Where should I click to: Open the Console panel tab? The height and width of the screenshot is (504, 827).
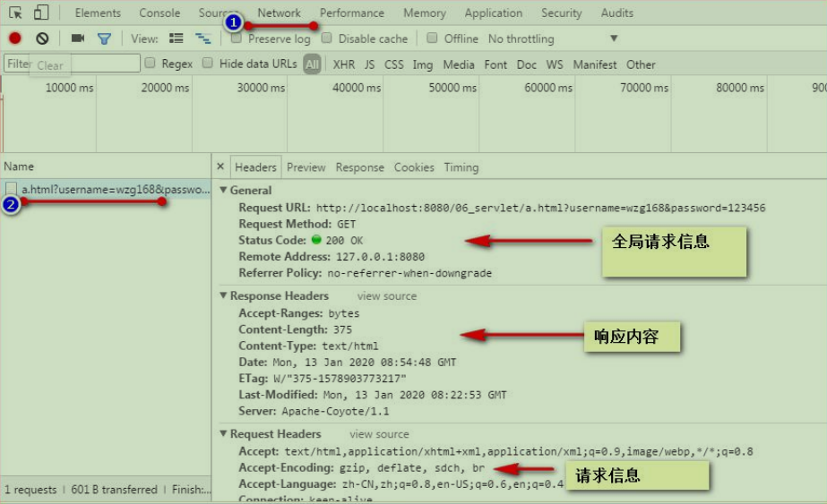159,13
